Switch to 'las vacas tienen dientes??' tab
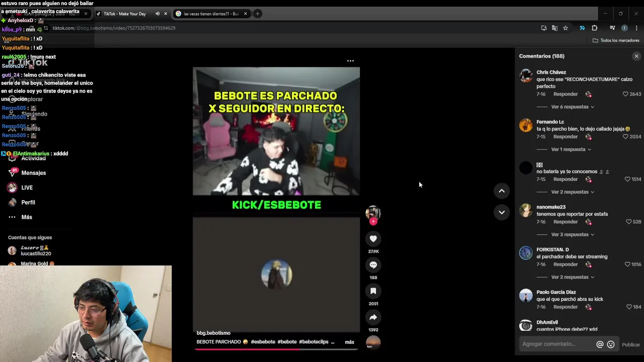Image resolution: width=644 pixels, height=362 pixels. point(211,14)
